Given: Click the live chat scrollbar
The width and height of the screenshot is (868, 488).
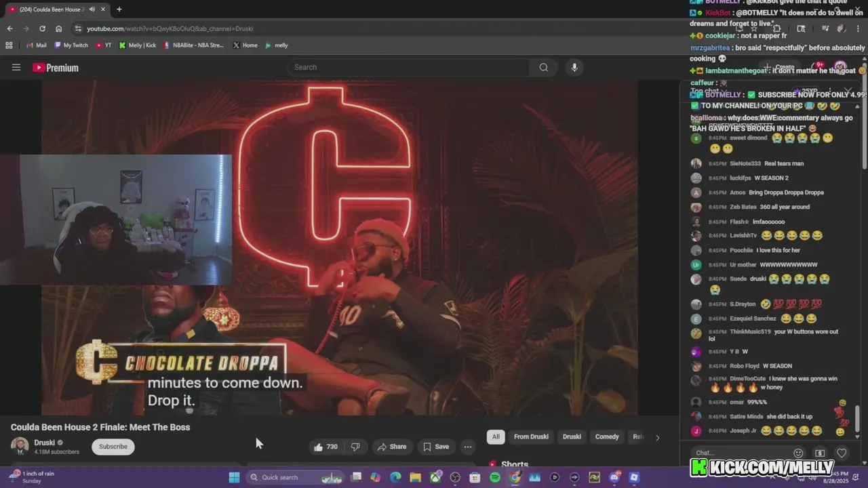Looking at the screenshot, I should 857,418.
